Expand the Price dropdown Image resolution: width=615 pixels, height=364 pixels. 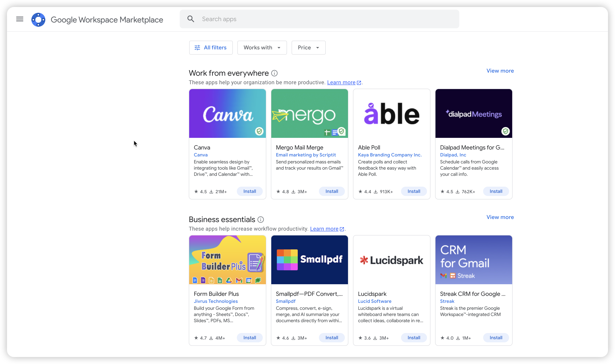coord(308,48)
